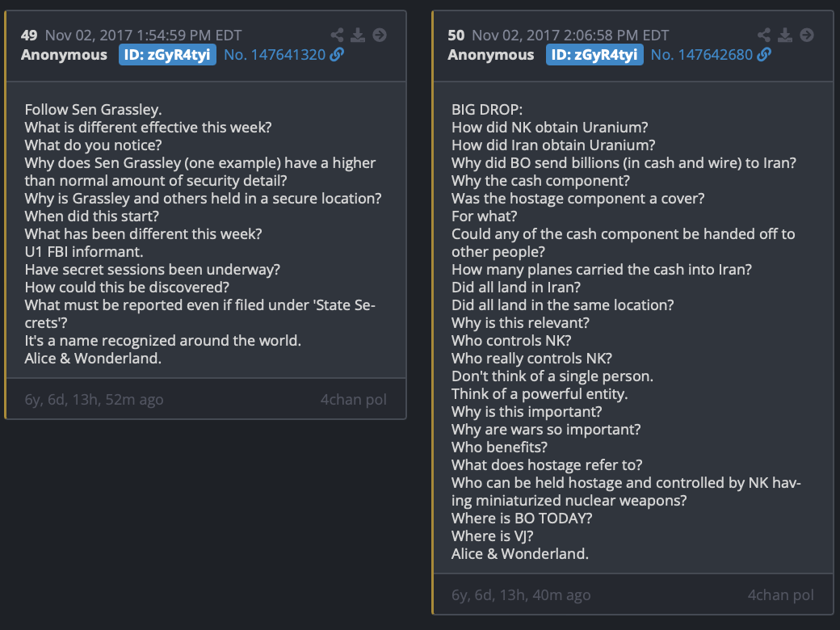Click the download icon on post 50
Viewport: 840px width, 630px height.
point(785,35)
